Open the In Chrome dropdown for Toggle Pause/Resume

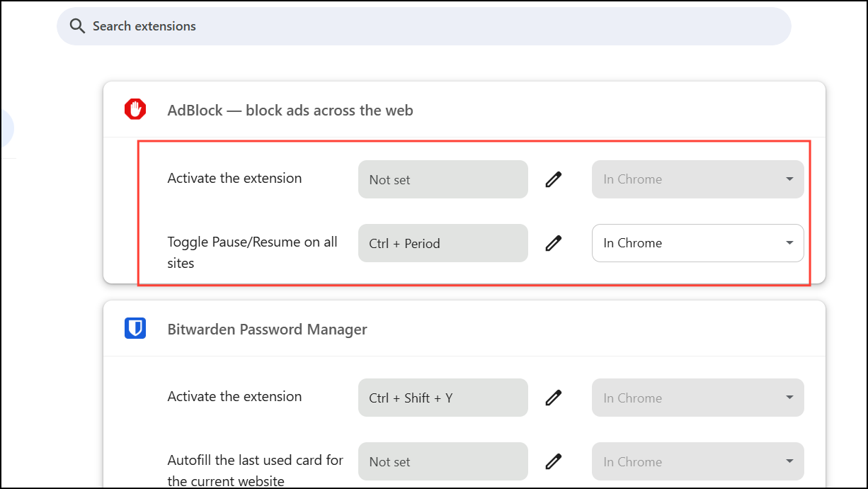tap(697, 243)
